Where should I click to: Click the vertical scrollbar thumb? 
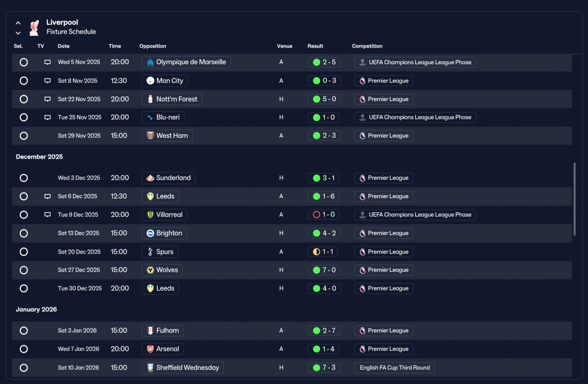[574, 199]
